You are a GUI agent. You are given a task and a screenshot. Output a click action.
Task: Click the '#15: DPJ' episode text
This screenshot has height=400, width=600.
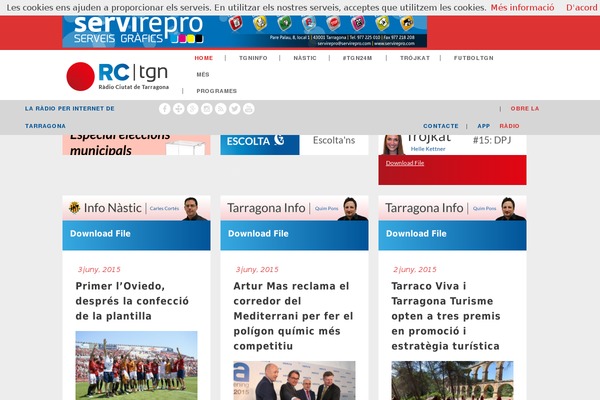pos(492,140)
